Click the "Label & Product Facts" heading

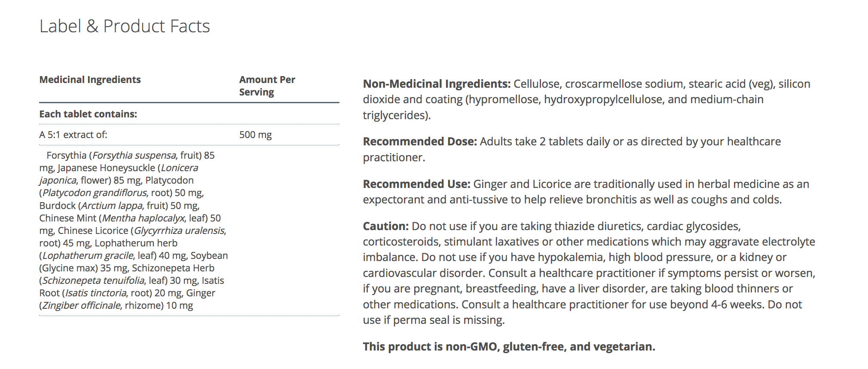(125, 26)
